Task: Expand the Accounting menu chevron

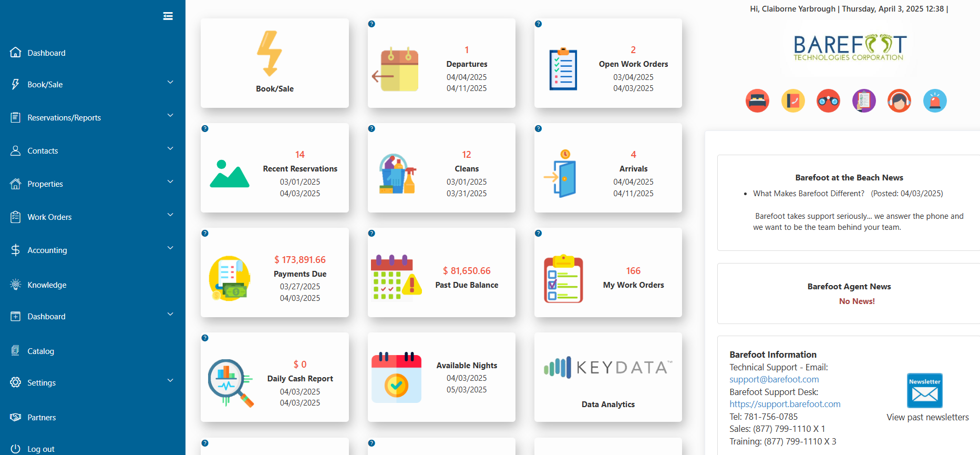Action: coord(170,248)
